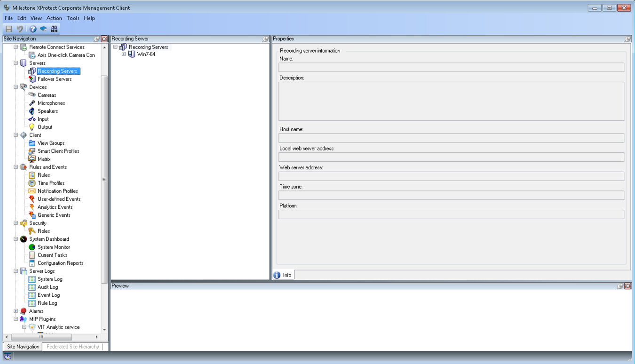Click the Analytics Events icon
This screenshot has height=364, width=635.
(32, 207)
